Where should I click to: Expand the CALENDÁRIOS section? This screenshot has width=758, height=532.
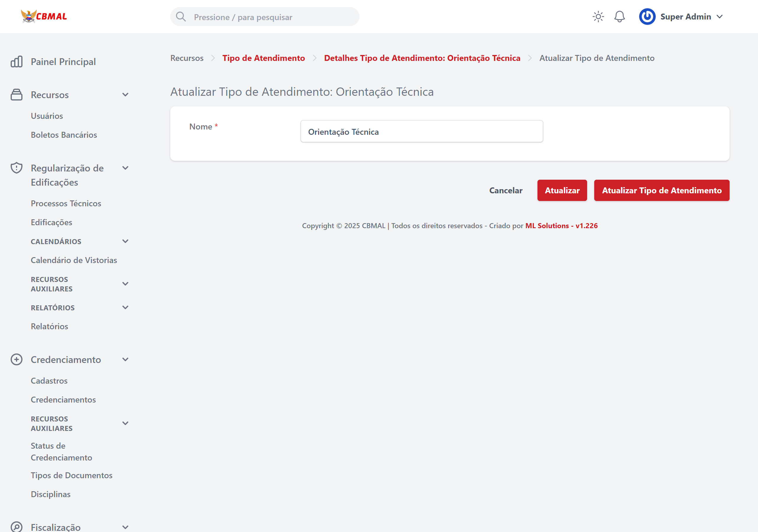click(125, 241)
